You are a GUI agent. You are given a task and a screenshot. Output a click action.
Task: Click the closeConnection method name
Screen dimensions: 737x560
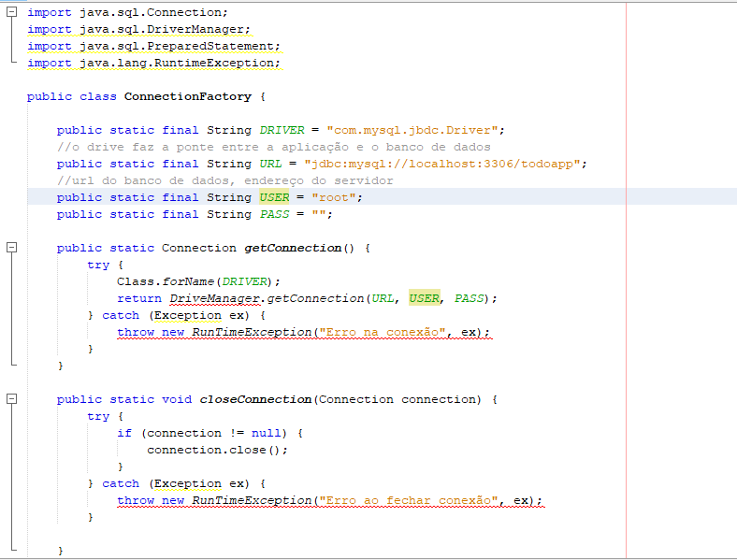click(255, 399)
